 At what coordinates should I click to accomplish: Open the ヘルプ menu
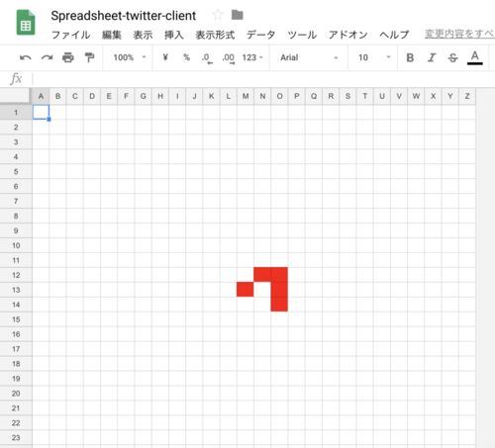(394, 35)
